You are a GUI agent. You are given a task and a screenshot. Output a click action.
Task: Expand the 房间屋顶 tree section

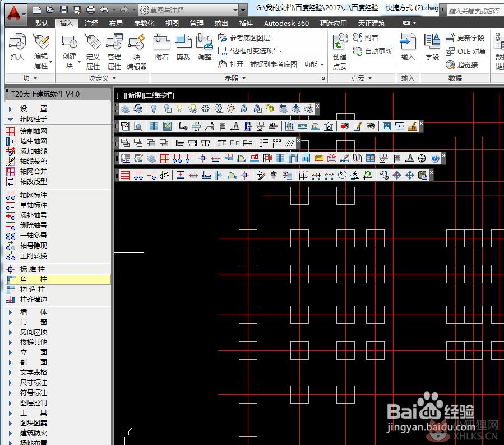click(10, 332)
